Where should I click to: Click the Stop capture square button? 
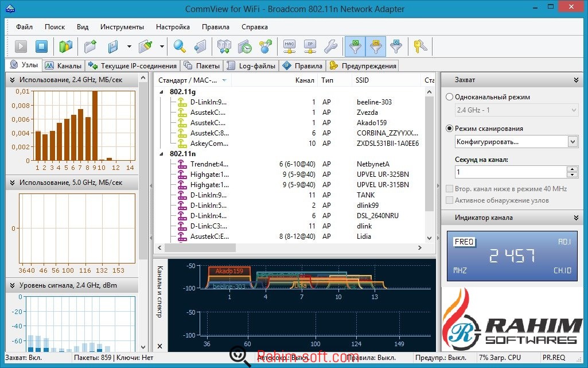click(41, 47)
